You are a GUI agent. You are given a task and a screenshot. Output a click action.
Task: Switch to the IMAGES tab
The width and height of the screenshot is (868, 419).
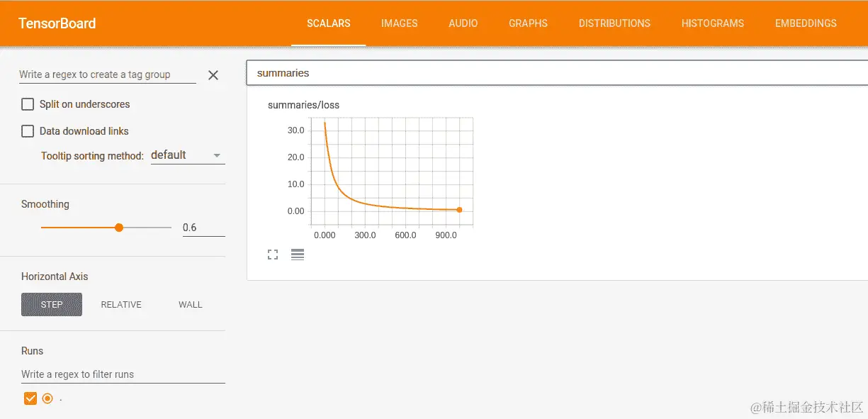[x=400, y=23]
